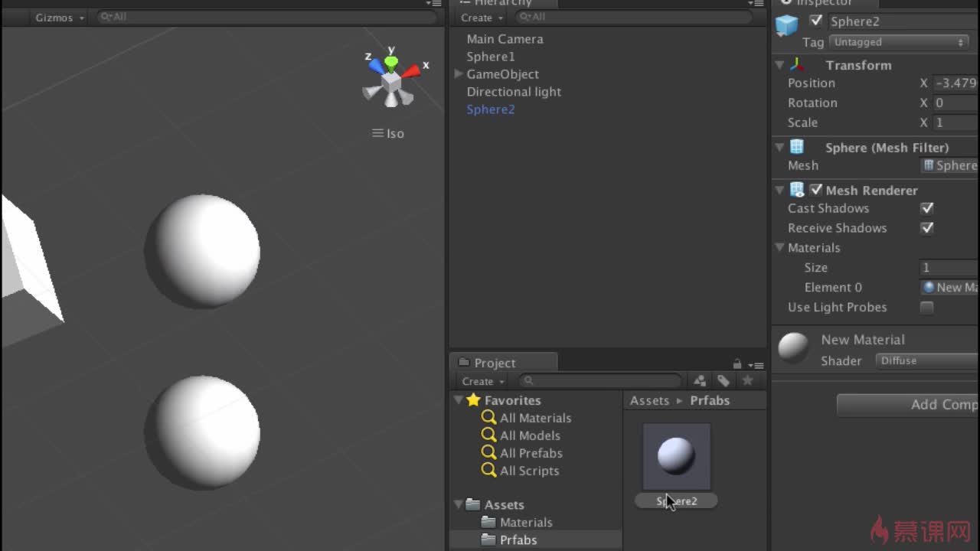Select All Scripts saved search
The height and width of the screenshot is (551, 980).
(521, 471)
